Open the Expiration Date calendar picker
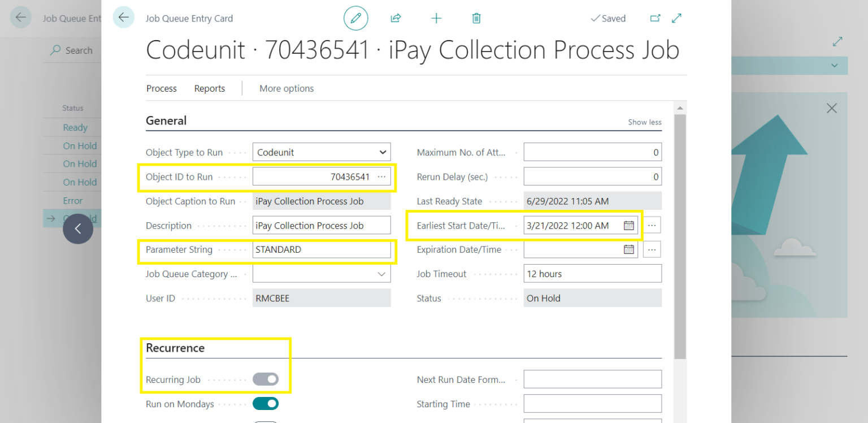 click(x=629, y=249)
